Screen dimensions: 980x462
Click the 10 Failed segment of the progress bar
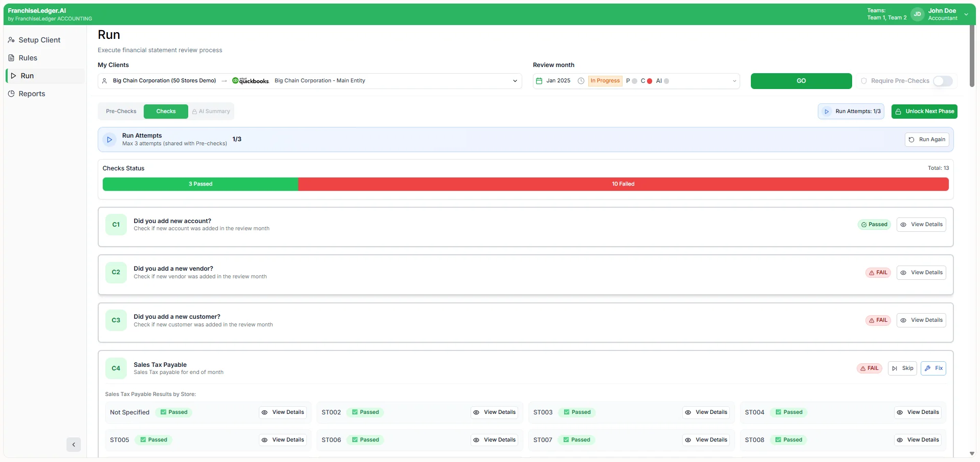[x=623, y=184]
